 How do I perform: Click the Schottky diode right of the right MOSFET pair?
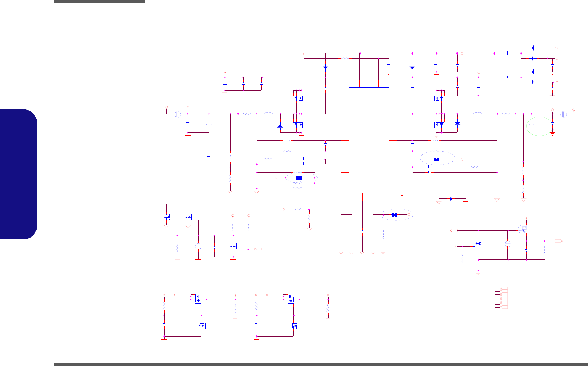458,124
